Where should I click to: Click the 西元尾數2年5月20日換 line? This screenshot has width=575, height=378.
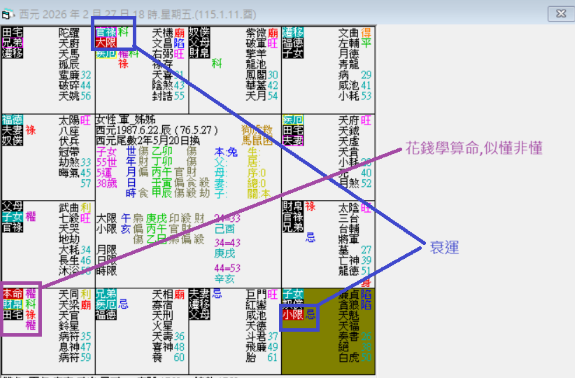click(x=147, y=141)
